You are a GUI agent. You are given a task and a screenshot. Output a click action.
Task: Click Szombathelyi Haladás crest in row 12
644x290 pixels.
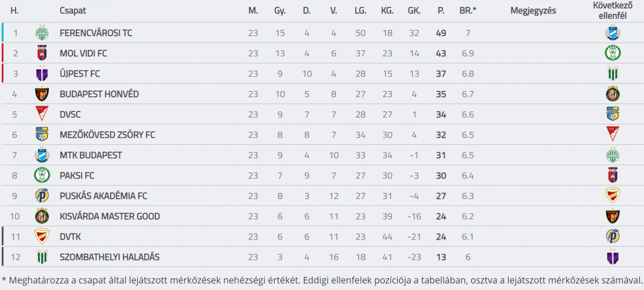(x=42, y=257)
